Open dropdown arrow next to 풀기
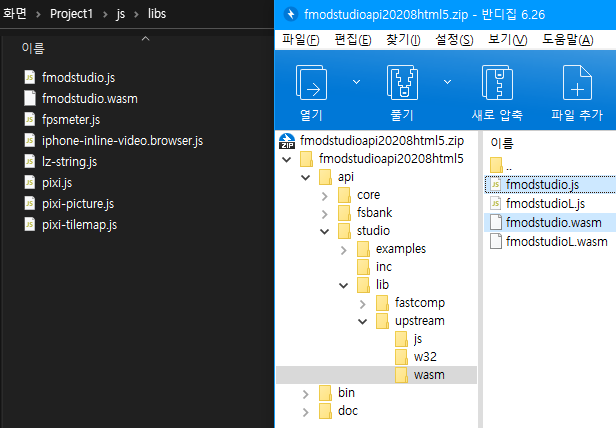The width and height of the screenshot is (616, 428). pyautogui.click(x=447, y=82)
